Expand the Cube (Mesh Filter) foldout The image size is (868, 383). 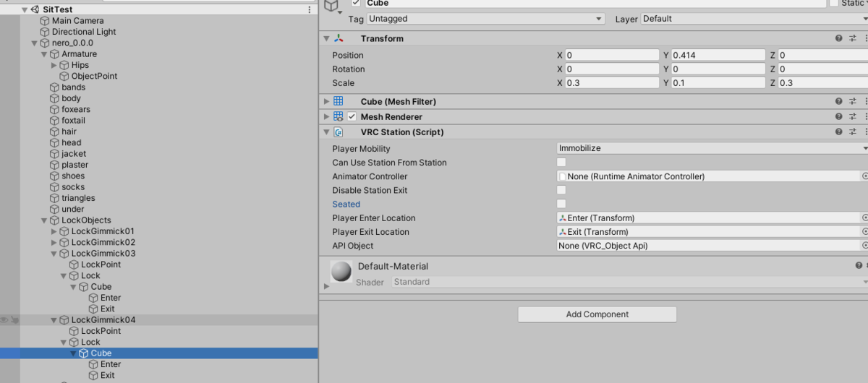(x=327, y=102)
